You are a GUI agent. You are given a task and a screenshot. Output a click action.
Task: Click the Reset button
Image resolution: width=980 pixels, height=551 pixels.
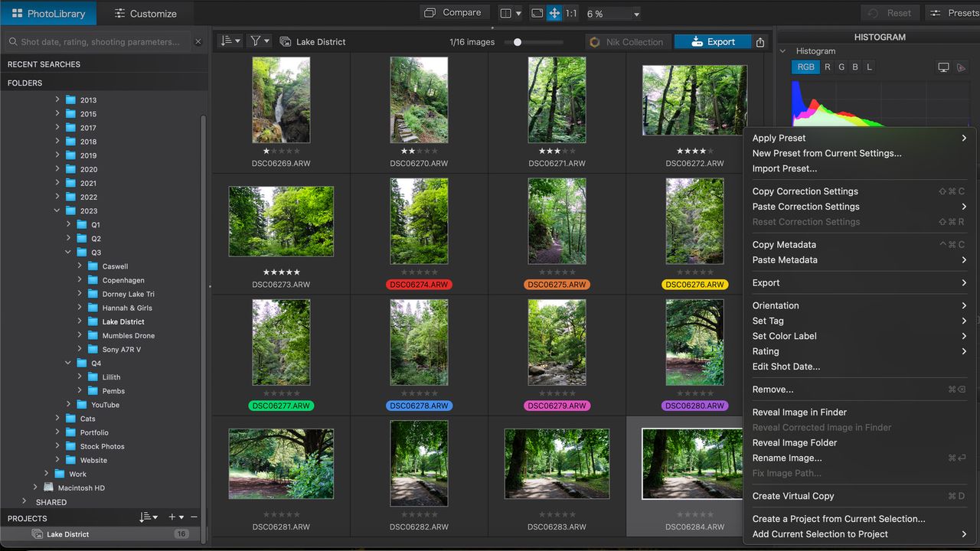(x=891, y=13)
